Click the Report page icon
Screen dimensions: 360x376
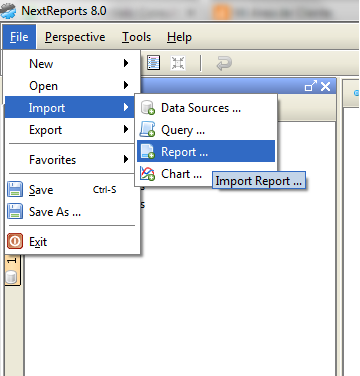(x=148, y=151)
